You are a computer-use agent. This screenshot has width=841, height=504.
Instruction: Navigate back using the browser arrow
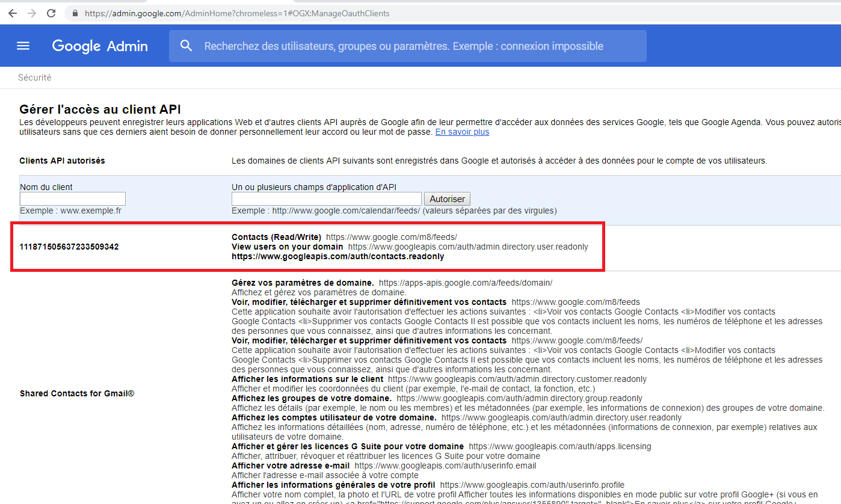[12, 13]
